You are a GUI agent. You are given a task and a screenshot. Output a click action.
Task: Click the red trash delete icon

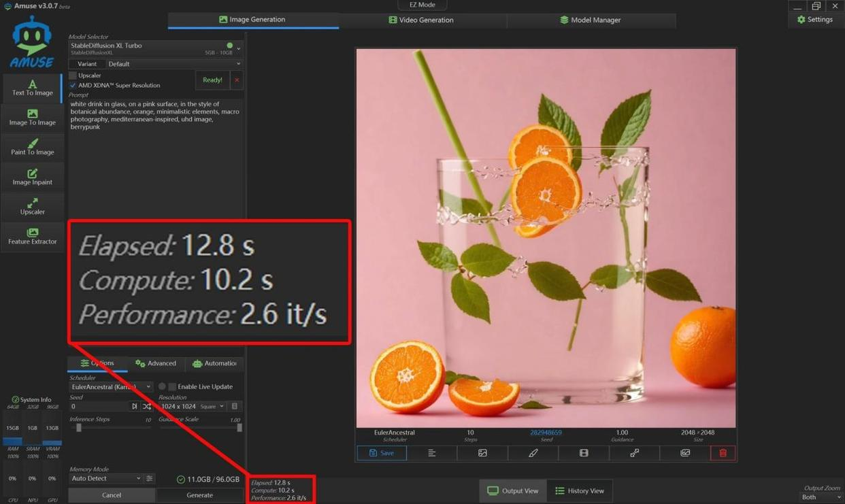point(723,453)
